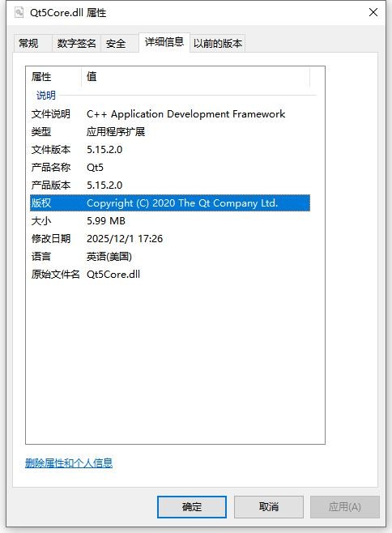Select the 产品版本 row label
Screen dimensions: 392x533
click(x=51, y=185)
